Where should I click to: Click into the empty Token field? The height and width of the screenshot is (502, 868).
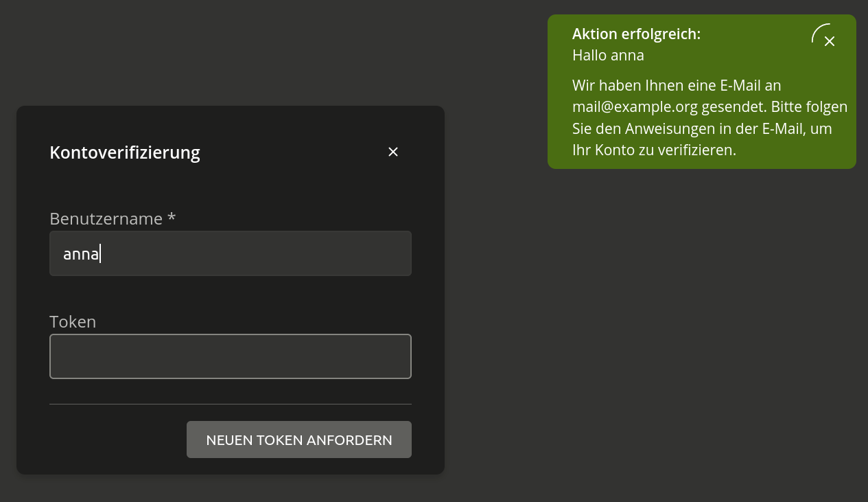(231, 356)
